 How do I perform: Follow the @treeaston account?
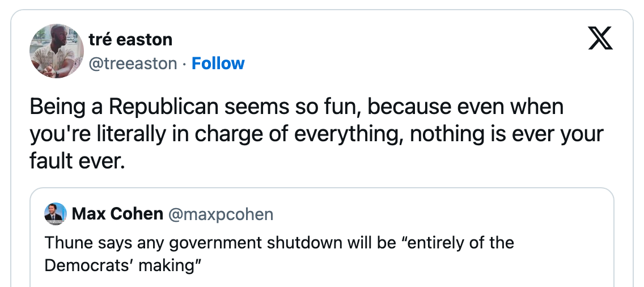point(218,63)
